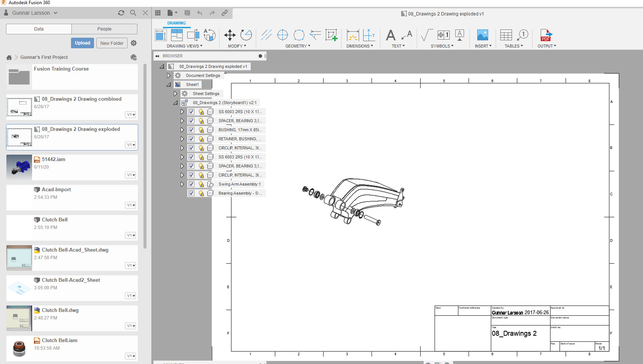The width and height of the screenshot is (643, 364).
Task: Uncheck the BUSHING, 17mm X 85 item
Action: 191,129
